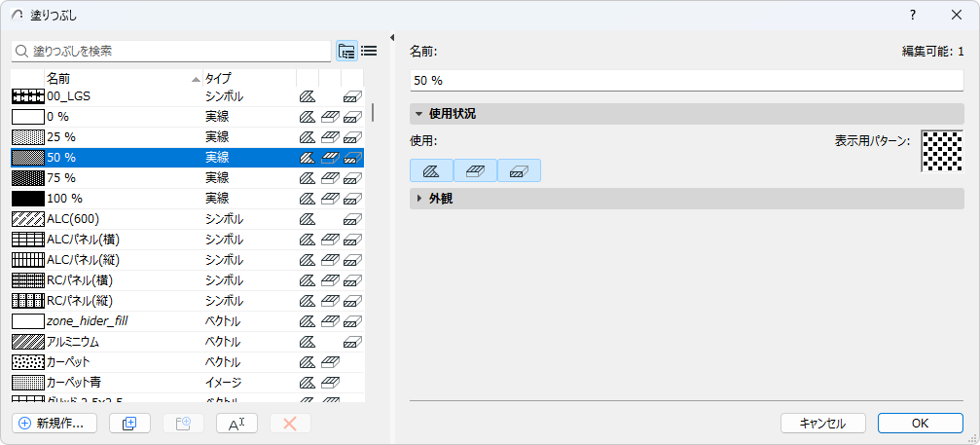Click the 75 % fill pattern preview

click(28, 178)
